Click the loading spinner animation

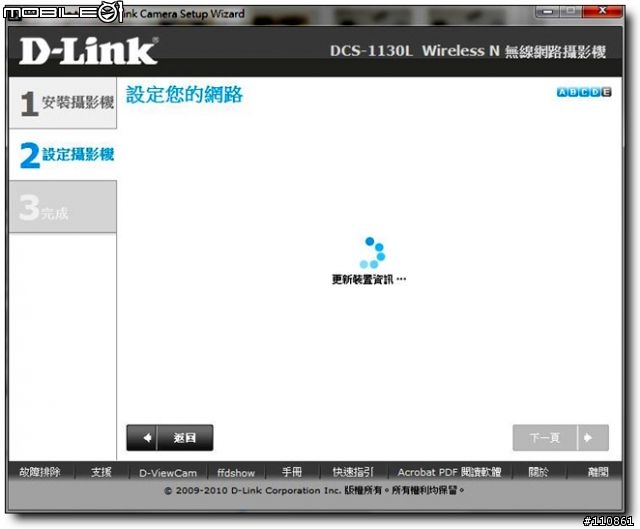click(x=372, y=253)
